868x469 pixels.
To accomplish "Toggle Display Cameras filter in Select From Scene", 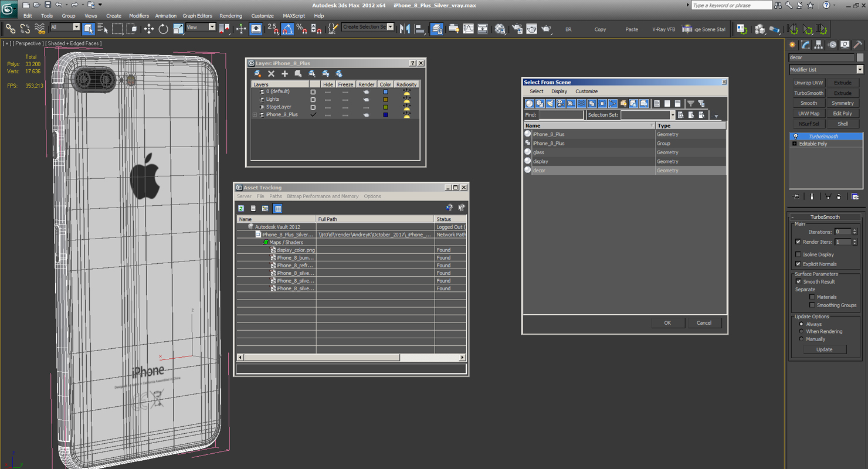I will 560,104.
